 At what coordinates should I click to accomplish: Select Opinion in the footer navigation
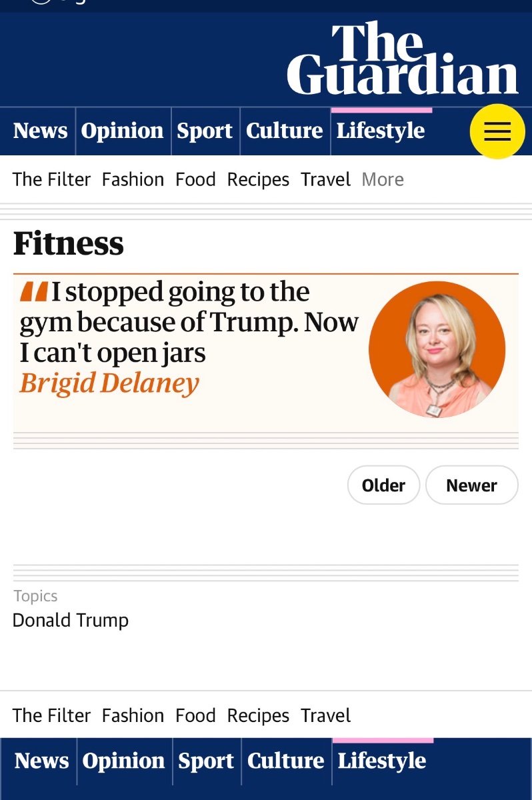click(123, 761)
